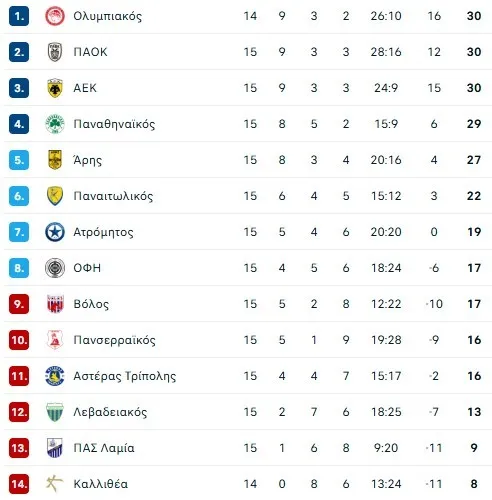This screenshot has height=500, width=492.
Task: Open the Ολυμπιακός team name link
Action: pos(107,16)
